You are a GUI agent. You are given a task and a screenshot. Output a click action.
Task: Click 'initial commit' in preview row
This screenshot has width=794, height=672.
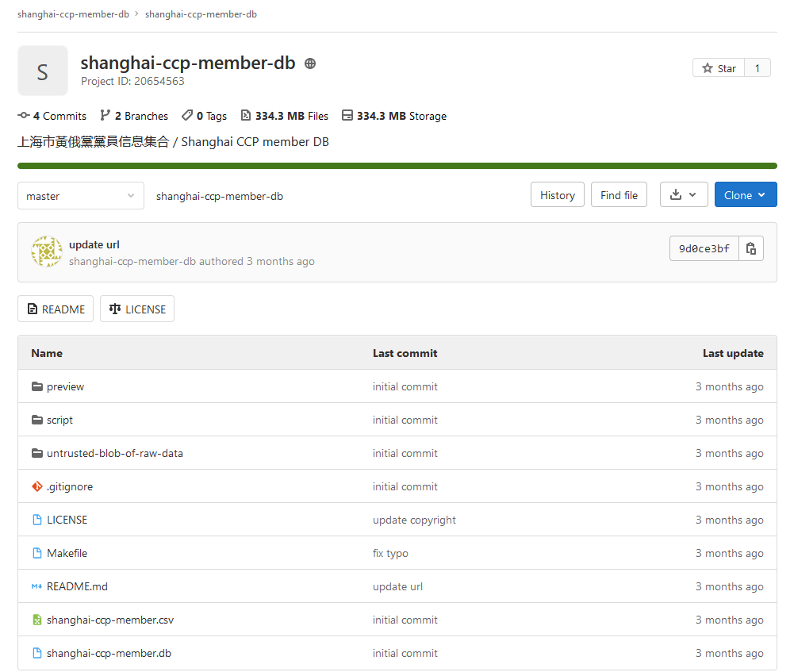405,386
